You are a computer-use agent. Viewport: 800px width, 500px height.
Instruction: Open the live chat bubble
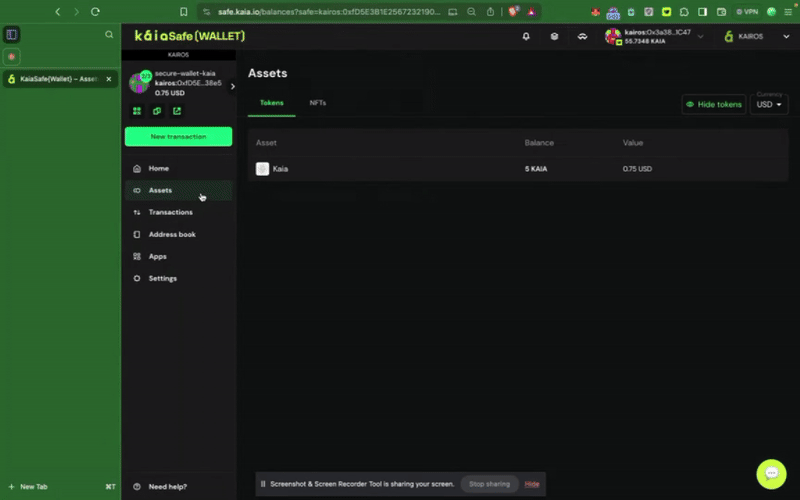tap(771, 473)
